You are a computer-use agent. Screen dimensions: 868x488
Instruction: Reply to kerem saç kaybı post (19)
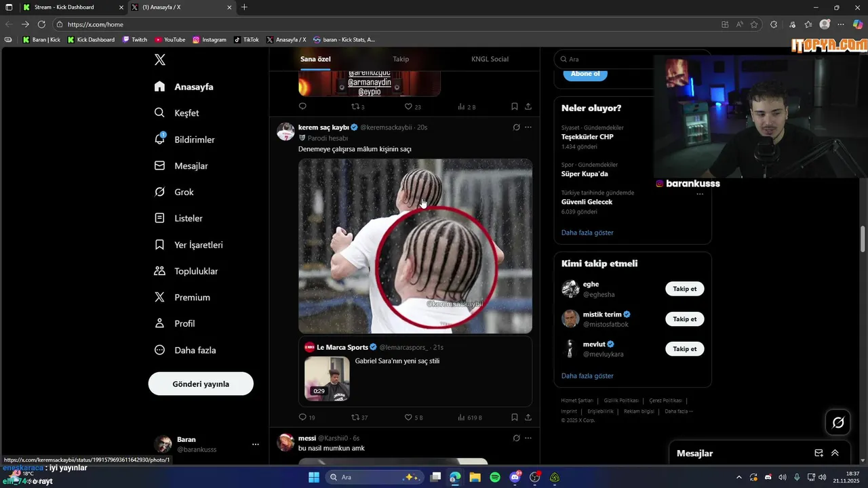pos(307,418)
